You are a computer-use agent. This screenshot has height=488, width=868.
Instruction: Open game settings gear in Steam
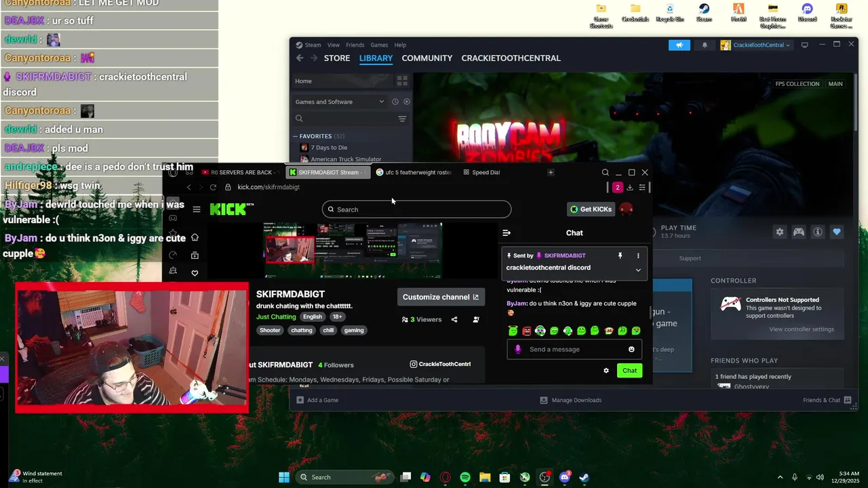(x=780, y=232)
